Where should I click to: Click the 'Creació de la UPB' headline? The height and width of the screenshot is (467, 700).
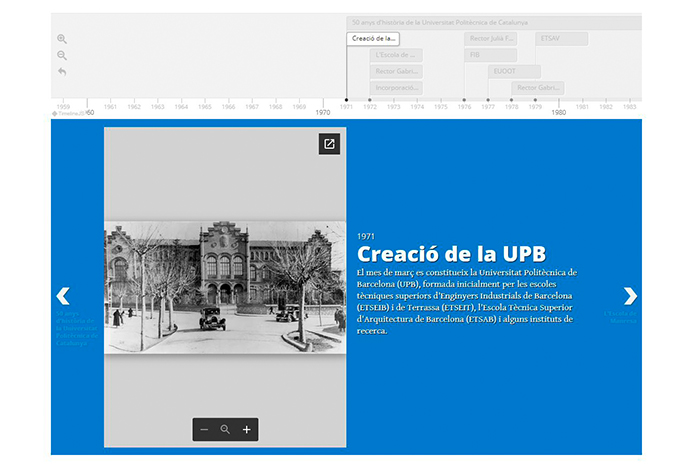(451, 253)
